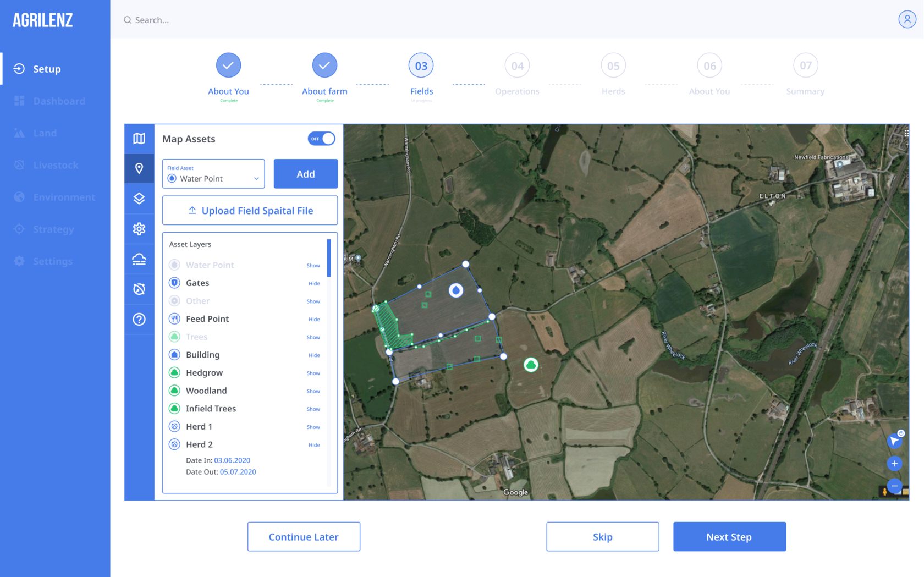The image size is (924, 577).
Task: Open the user profile icon
Action: (906, 20)
